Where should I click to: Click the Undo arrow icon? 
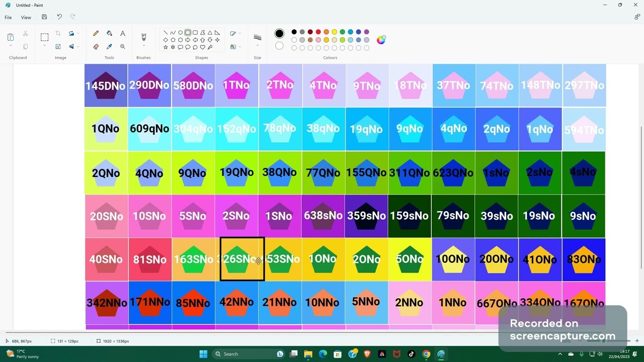tap(59, 17)
